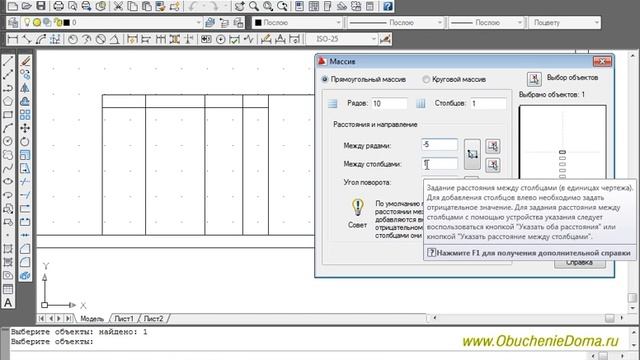640x360 pixels.
Task: Click the Рядов rows input field
Action: tap(389, 103)
